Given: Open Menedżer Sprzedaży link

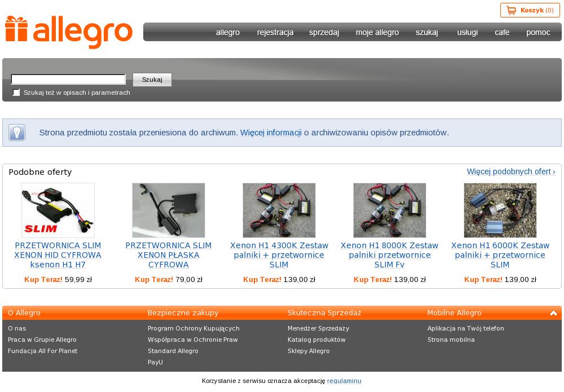Looking at the screenshot, I should 318,328.
